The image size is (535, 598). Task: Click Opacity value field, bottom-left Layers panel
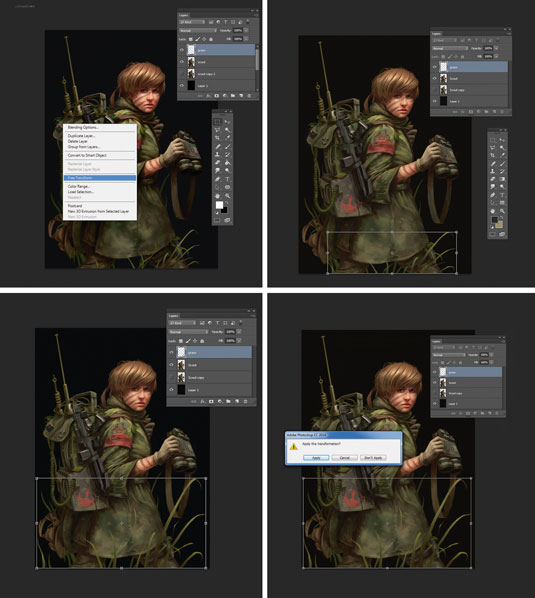(230, 332)
